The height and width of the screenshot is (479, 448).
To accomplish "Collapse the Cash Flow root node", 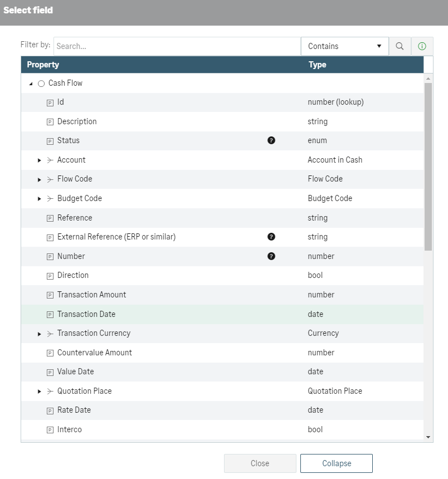I will [31, 84].
